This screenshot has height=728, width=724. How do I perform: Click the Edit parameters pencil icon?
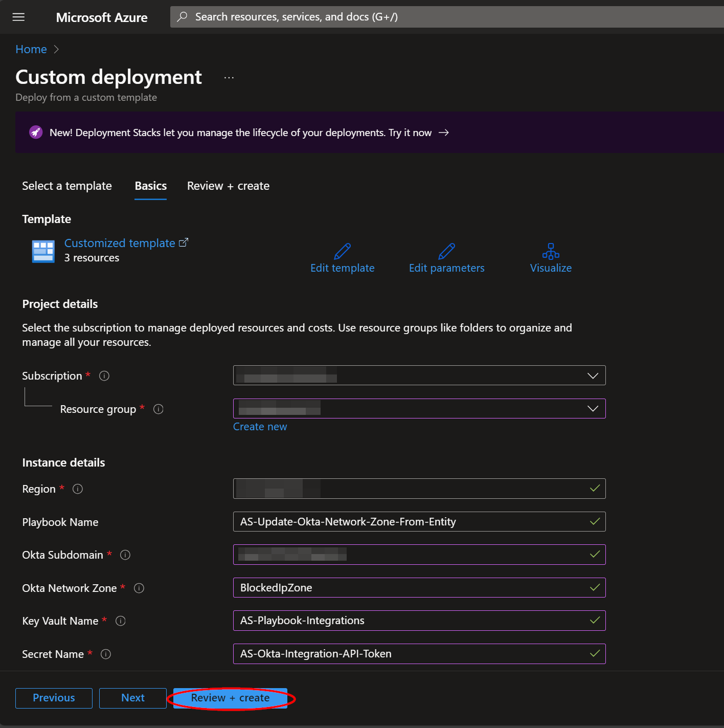click(446, 251)
